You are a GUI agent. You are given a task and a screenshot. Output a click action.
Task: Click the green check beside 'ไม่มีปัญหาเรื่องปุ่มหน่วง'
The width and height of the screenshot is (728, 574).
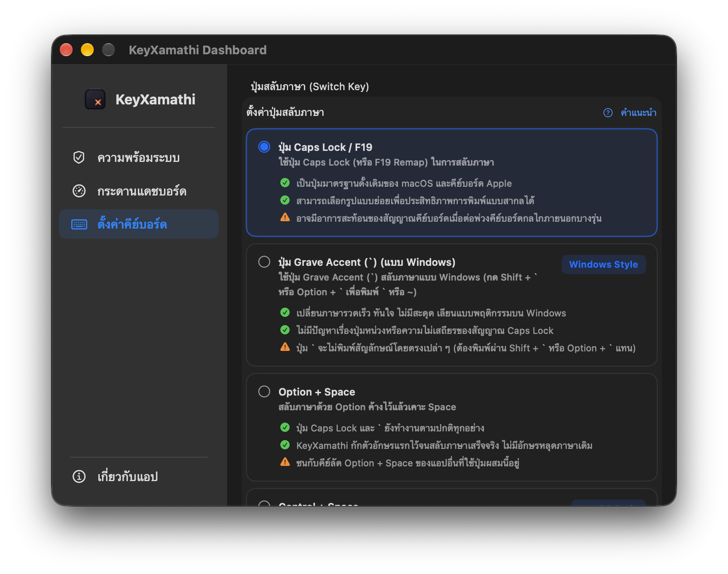[285, 330]
